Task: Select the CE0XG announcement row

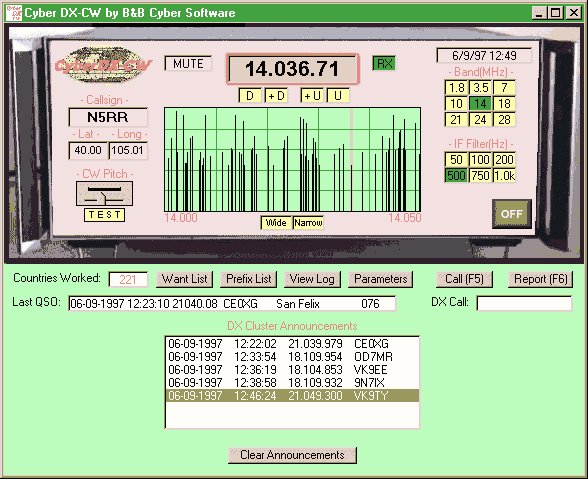Action: click(x=292, y=344)
